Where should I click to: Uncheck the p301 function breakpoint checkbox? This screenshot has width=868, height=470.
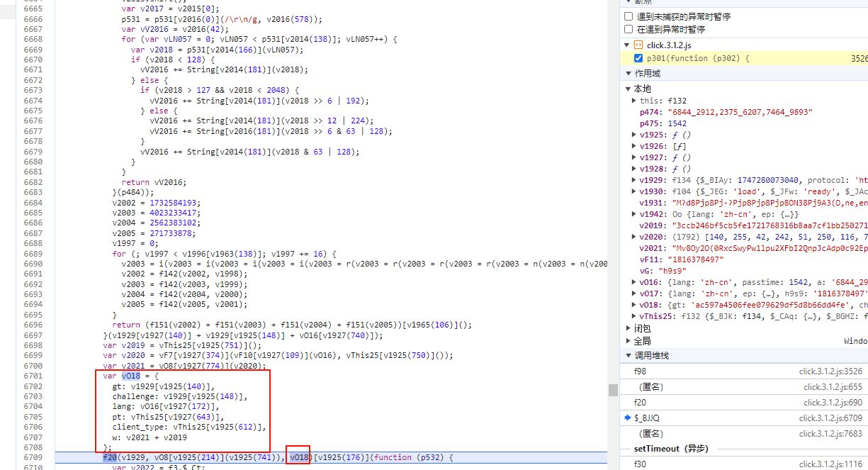point(638,58)
